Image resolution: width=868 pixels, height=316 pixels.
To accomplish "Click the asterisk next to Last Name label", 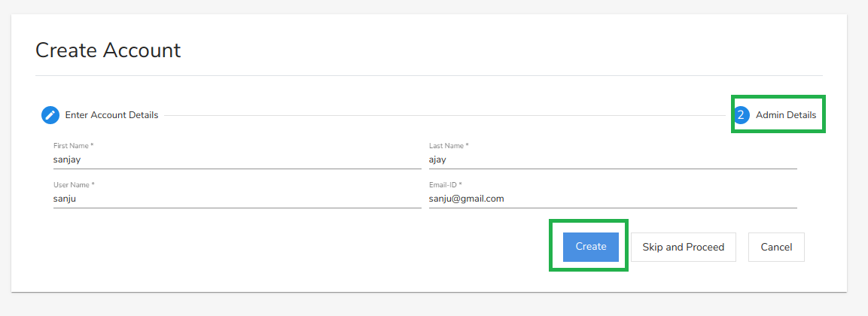I will pos(467,145).
